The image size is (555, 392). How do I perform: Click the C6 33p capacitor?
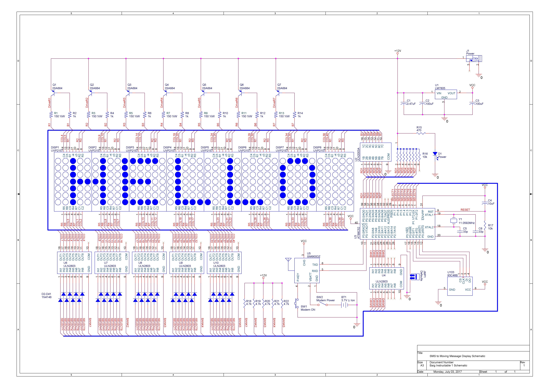click(475, 232)
